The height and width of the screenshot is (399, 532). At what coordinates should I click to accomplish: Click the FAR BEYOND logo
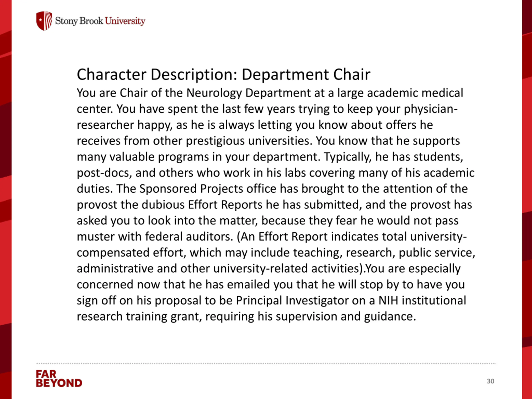(x=59, y=379)
